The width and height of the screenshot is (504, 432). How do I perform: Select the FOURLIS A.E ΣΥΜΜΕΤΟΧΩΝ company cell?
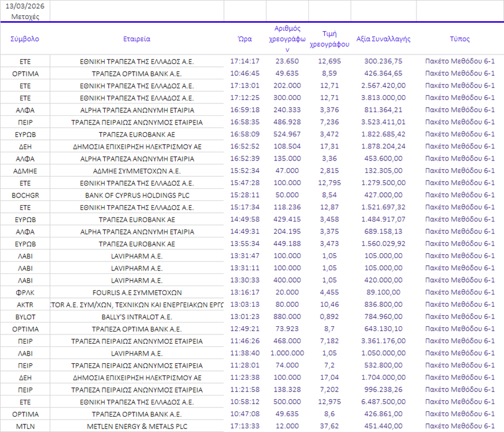[x=136, y=292]
